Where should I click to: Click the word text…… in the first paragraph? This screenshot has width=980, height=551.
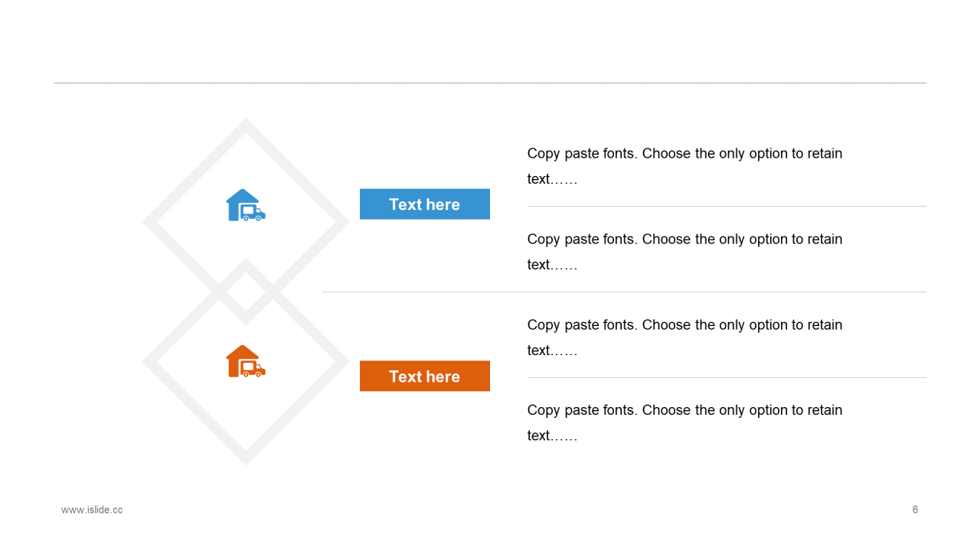[x=552, y=179]
